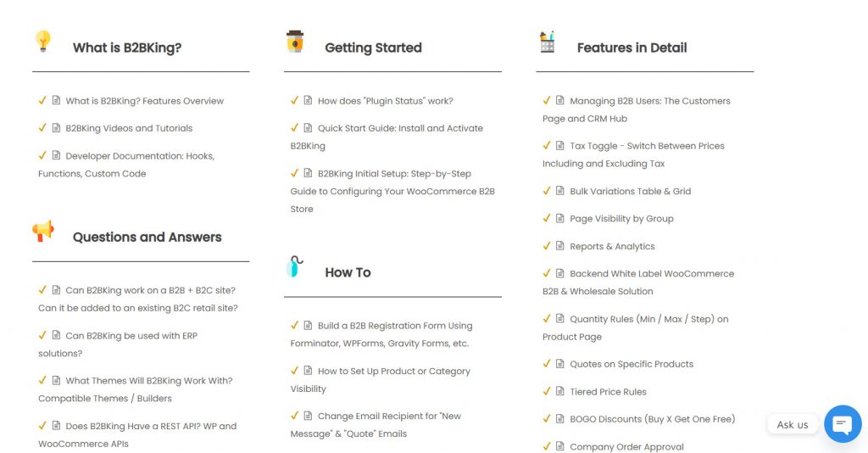Open B2BKing Videos and Tutorials link

(129, 128)
